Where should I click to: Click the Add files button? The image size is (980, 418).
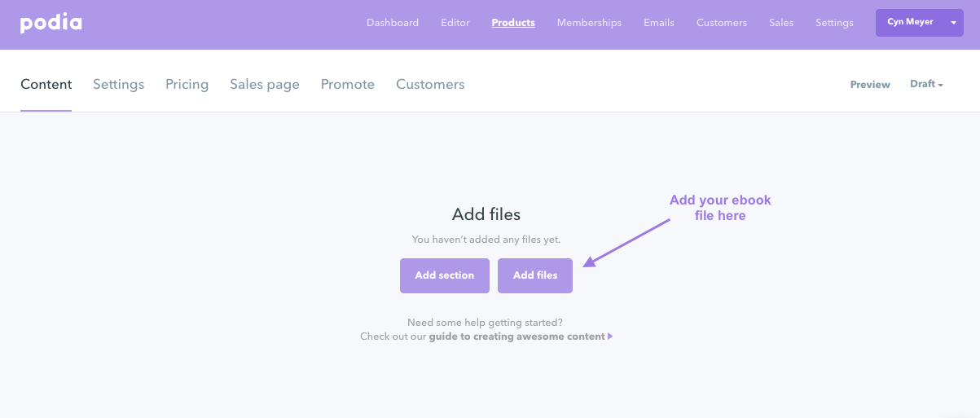tap(535, 275)
